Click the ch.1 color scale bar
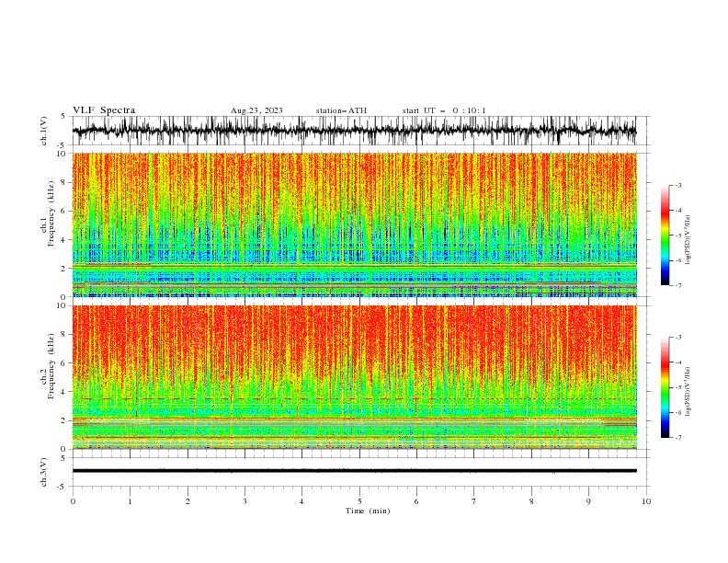Image resolution: width=728 pixels, height=563 pixels. 665,236
